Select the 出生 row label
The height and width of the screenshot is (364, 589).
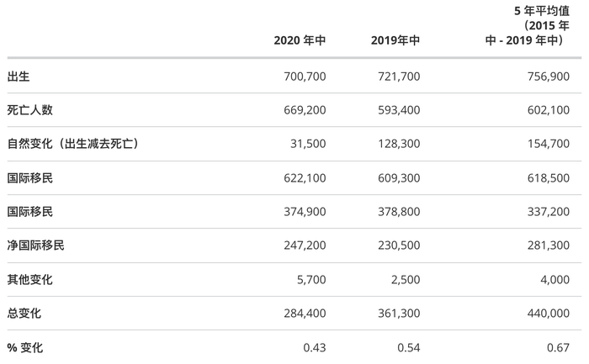click(19, 76)
